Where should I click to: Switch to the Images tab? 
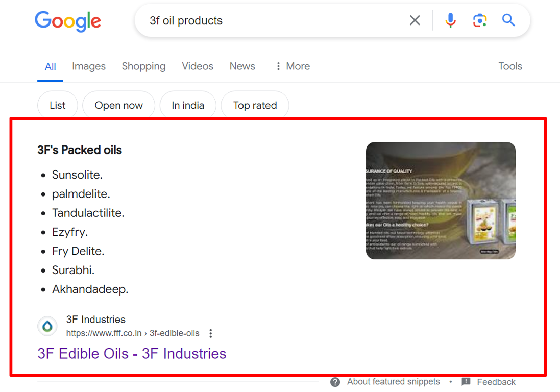89,66
